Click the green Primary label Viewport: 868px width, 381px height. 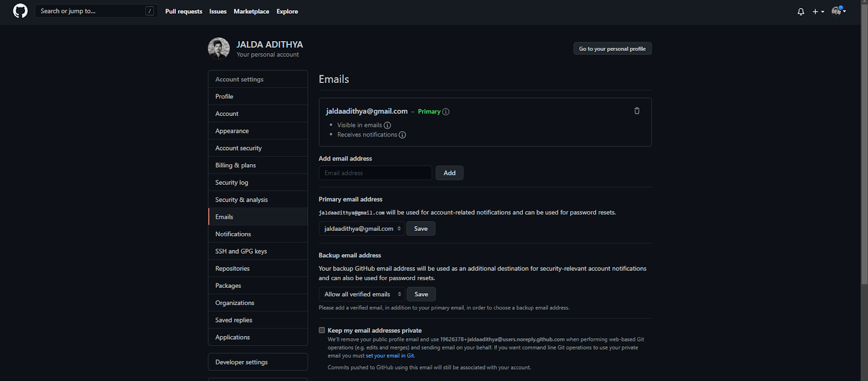[429, 112]
